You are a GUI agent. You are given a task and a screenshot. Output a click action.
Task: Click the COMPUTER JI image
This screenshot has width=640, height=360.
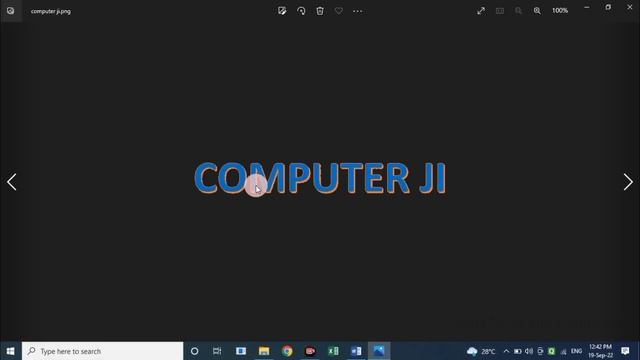[x=320, y=178]
